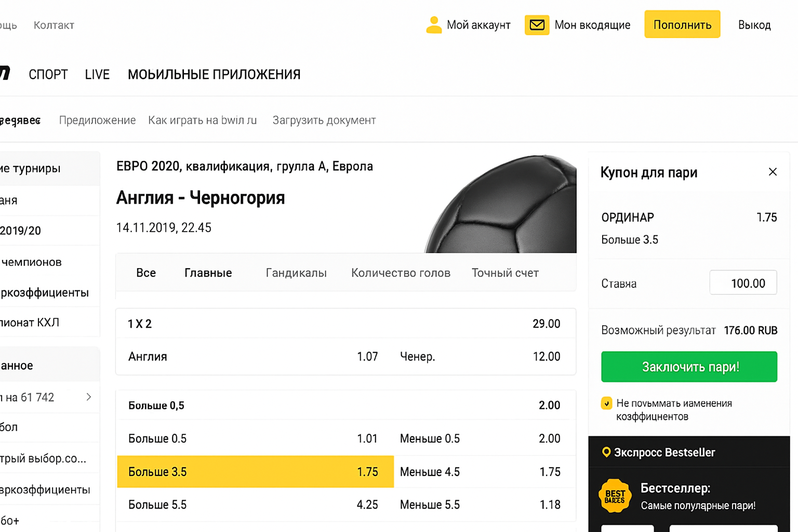This screenshot has height=532, width=798.
Task: Open the LIVE menu item
Action: coord(97,75)
